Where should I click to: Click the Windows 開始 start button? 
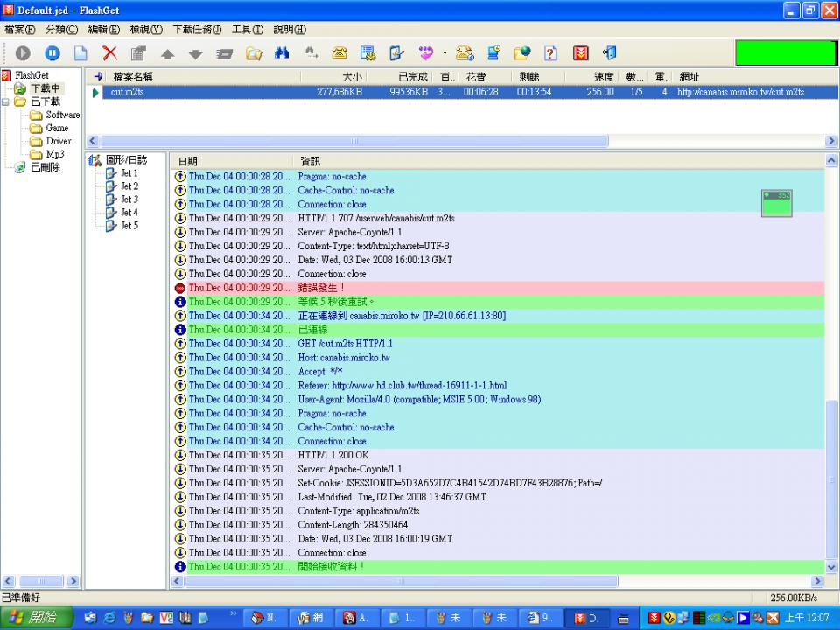[33, 618]
